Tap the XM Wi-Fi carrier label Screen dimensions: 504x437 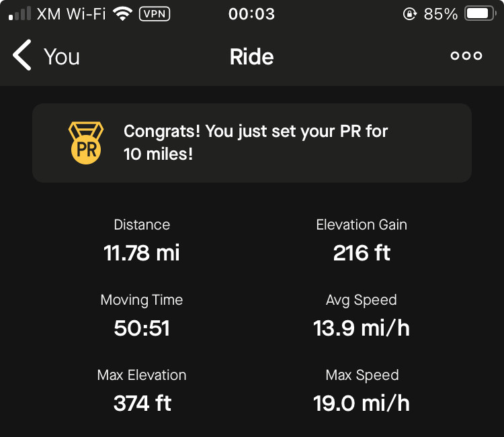71,14
